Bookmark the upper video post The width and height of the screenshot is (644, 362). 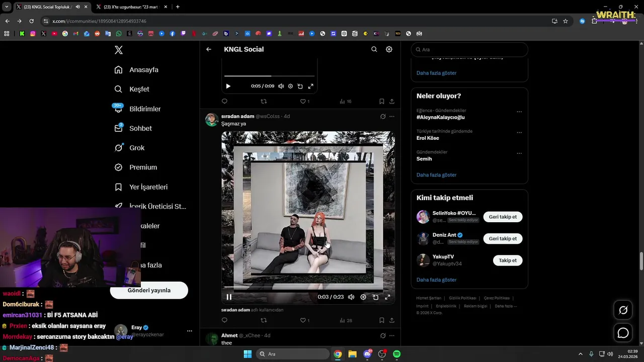(382, 101)
